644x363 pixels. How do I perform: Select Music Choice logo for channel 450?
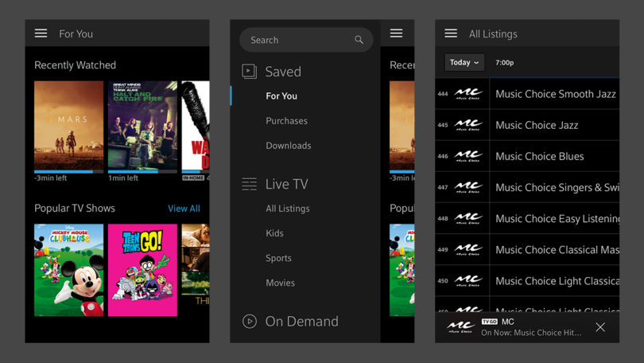point(468,281)
